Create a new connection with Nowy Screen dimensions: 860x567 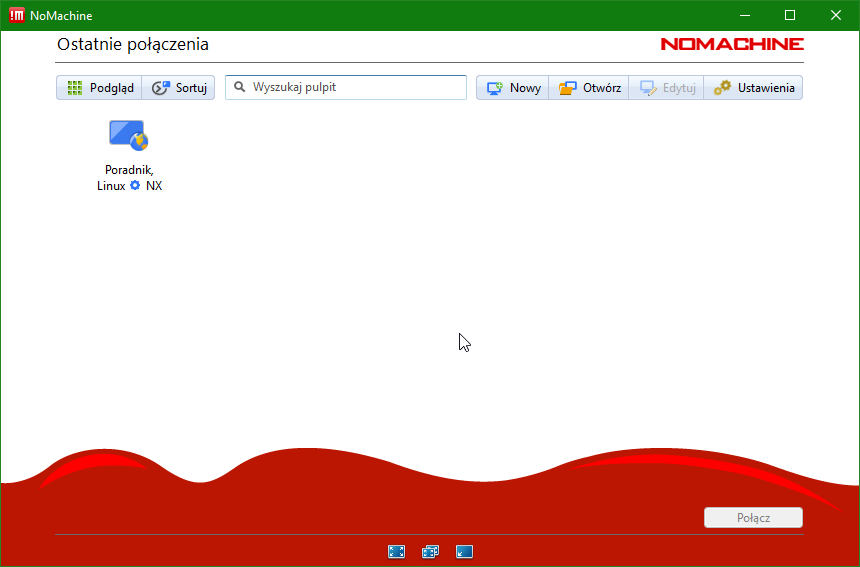tap(513, 88)
